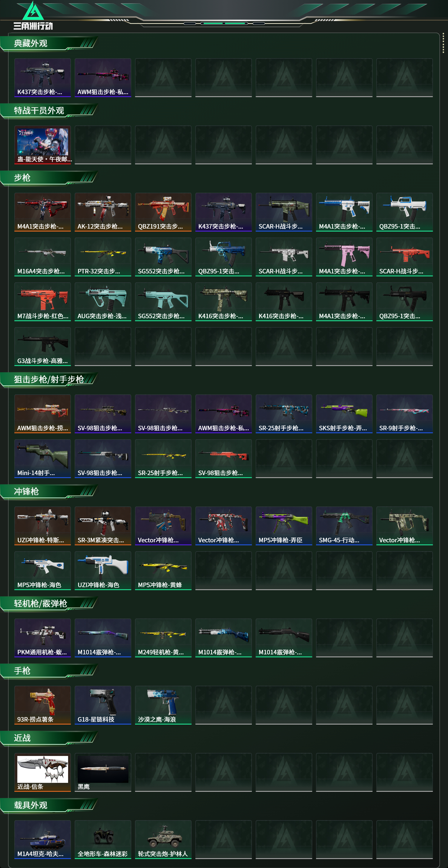Click the 三角洲行动 logo

click(33, 16)
